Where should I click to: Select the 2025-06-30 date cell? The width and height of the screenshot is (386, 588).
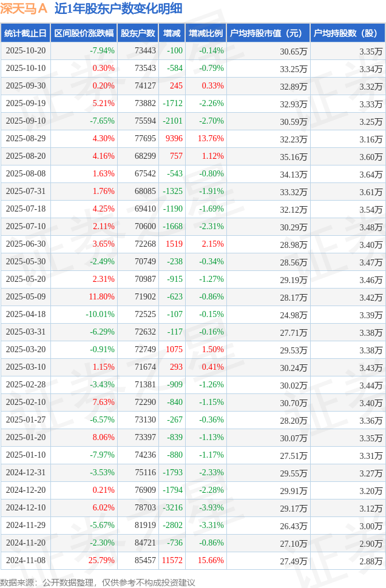click(x=25, y=244)
